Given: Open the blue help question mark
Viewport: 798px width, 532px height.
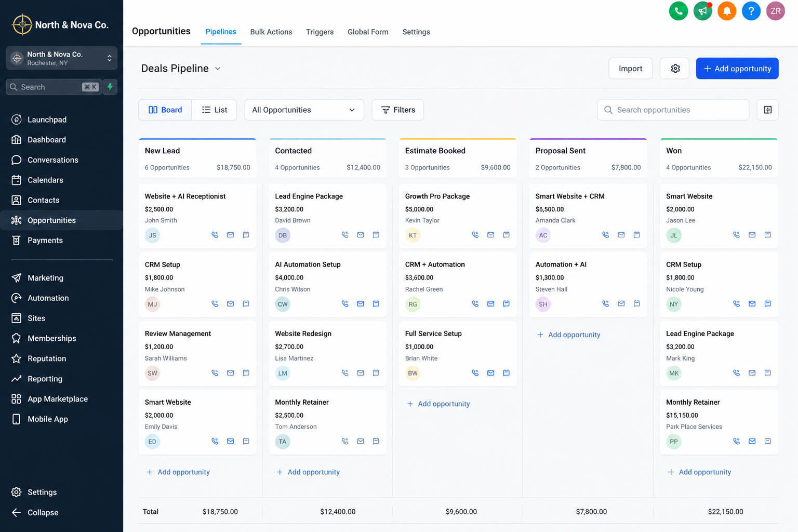Looking at the screenshot, I should pos(751,11).
